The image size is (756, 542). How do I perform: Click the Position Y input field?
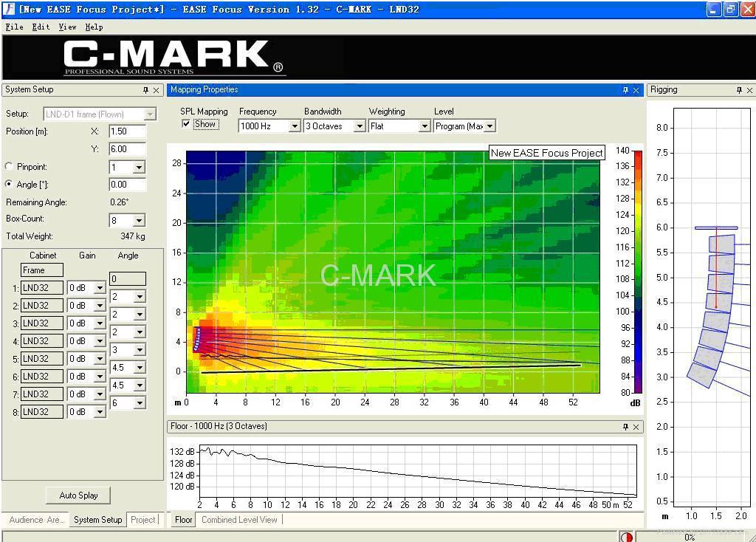(127, 149)
